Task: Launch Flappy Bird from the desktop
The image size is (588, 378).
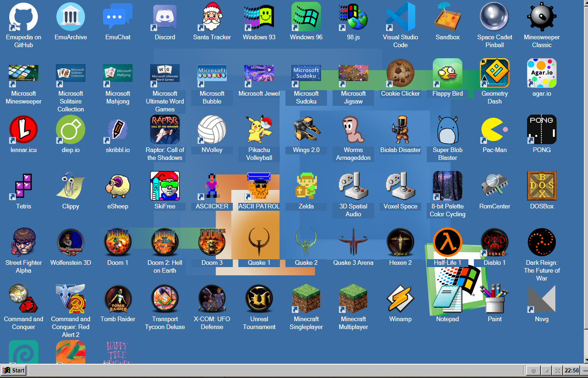Action: click(448, 73)
